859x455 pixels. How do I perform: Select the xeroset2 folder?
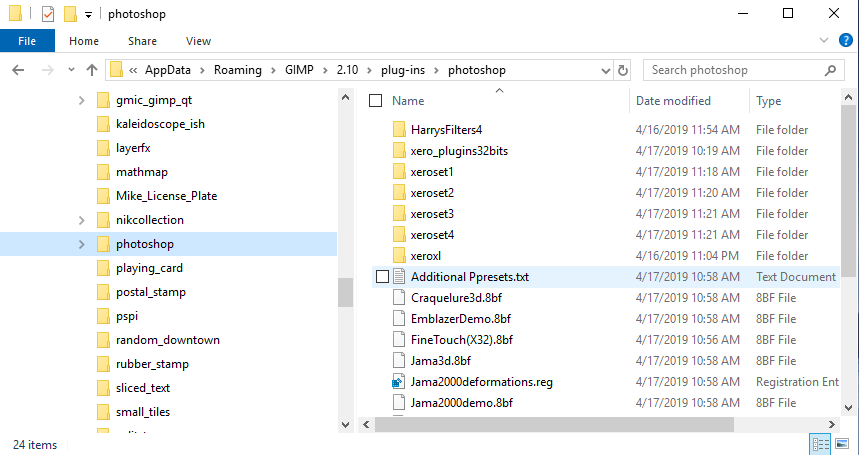tap(432, 193)
